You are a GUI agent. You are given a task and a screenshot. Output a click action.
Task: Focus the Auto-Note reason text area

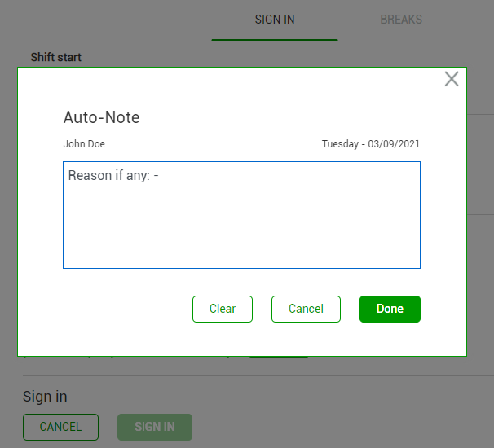click(241, 215)
